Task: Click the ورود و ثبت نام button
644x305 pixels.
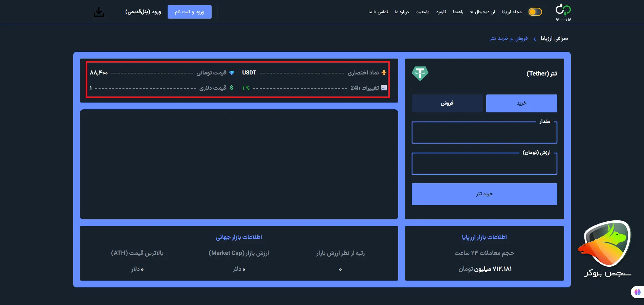Action: (189, 11)
